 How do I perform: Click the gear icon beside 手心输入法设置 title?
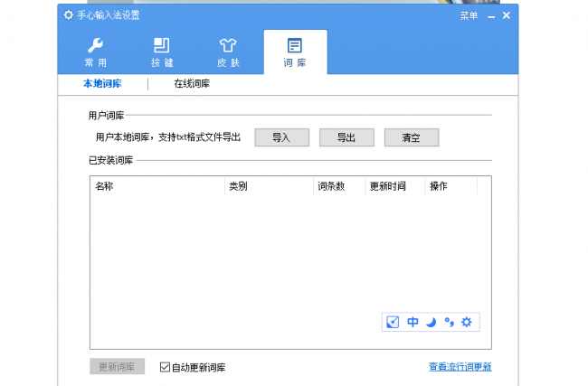pyautogui.click(x=68, y=15)
